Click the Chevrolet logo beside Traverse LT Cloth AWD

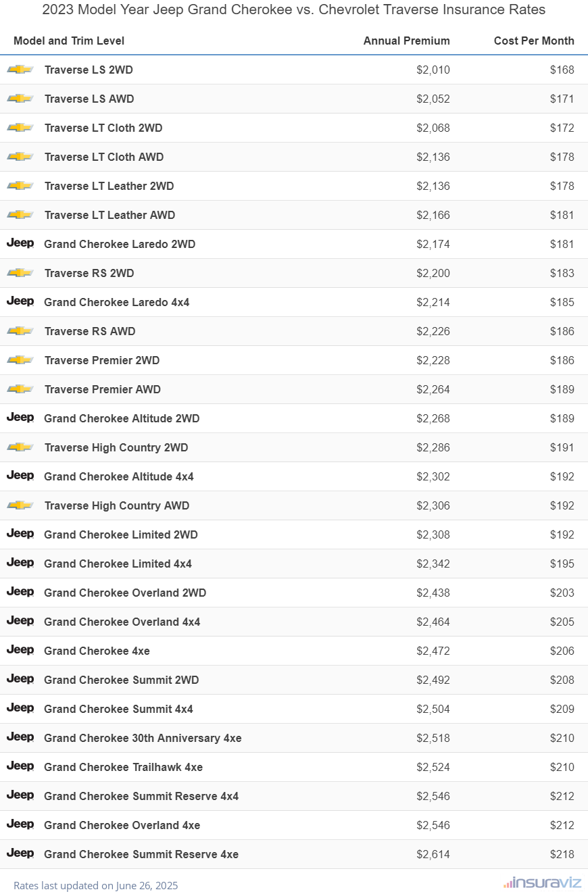(20, 157)
